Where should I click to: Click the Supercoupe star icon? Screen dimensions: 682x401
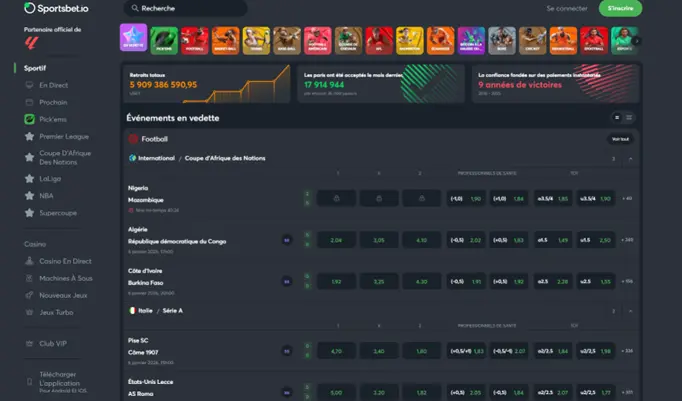pos(29,213)
